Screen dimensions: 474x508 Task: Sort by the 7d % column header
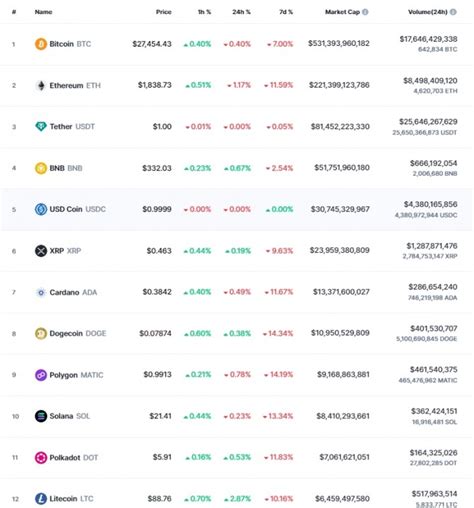tap(286, 12)
